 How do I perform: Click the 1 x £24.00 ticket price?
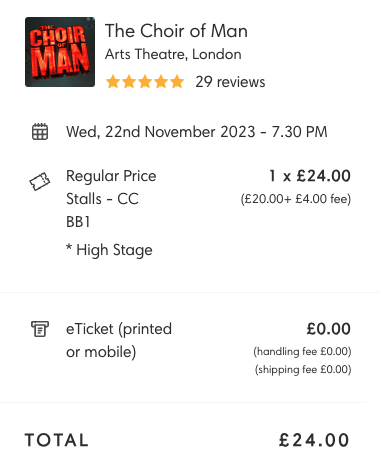310,176
